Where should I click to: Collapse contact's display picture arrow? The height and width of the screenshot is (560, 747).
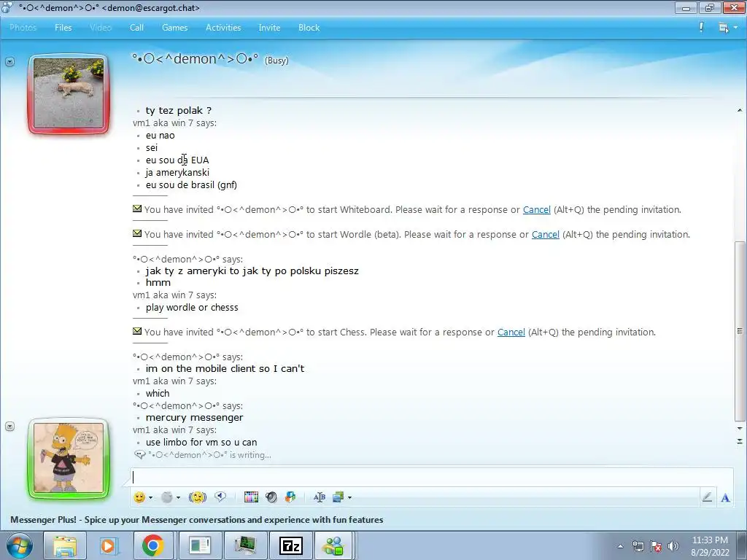coord(9,61)
